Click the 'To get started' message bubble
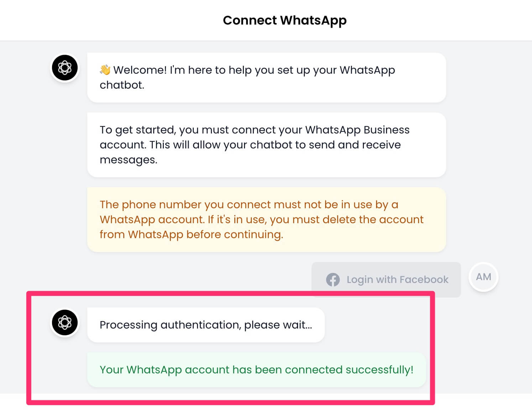The width and height of the screenshot is (532, 420). coord(266,145)
